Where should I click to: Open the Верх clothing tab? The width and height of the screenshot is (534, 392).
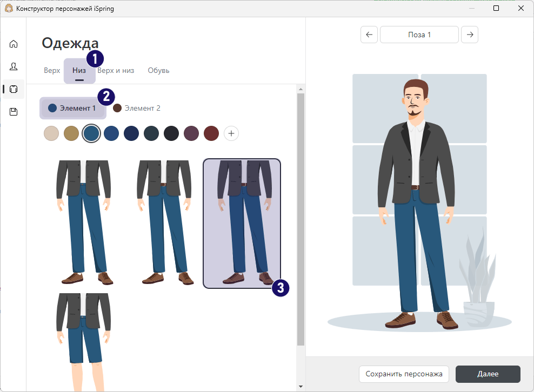pos(51,70)
